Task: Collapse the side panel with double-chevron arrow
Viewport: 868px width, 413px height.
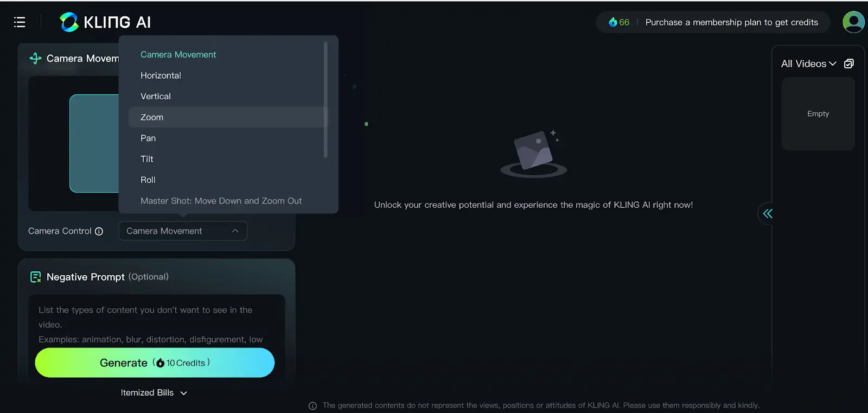Action: click(768, 213)
